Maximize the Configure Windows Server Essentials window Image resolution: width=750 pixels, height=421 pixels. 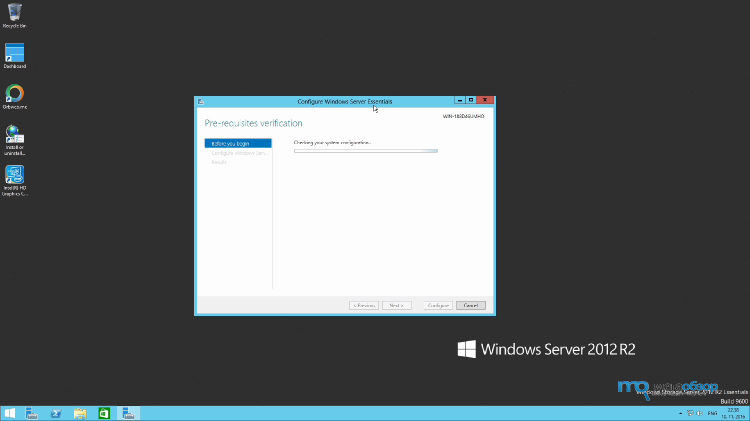[471, 100]
